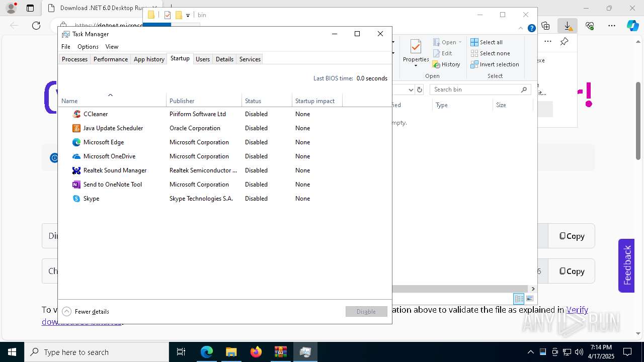This screenshot has width=644, height=362.
Task: Select the CCleaner startup entry icon
Action: 76,114
